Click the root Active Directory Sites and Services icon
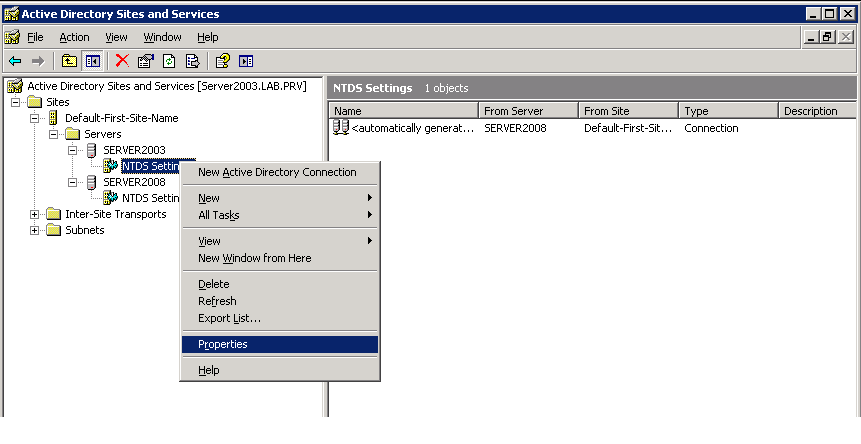 16,86
